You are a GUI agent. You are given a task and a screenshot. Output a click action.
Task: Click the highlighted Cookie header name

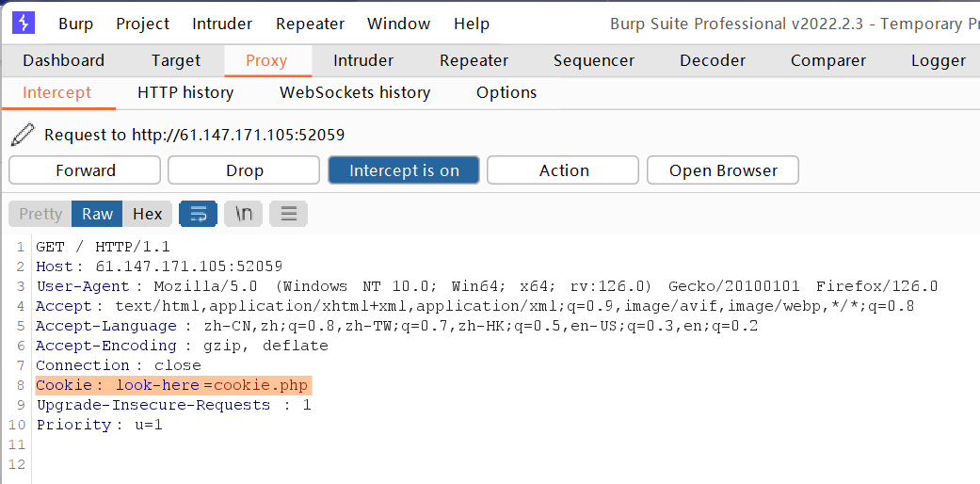(x=63, y=385)
